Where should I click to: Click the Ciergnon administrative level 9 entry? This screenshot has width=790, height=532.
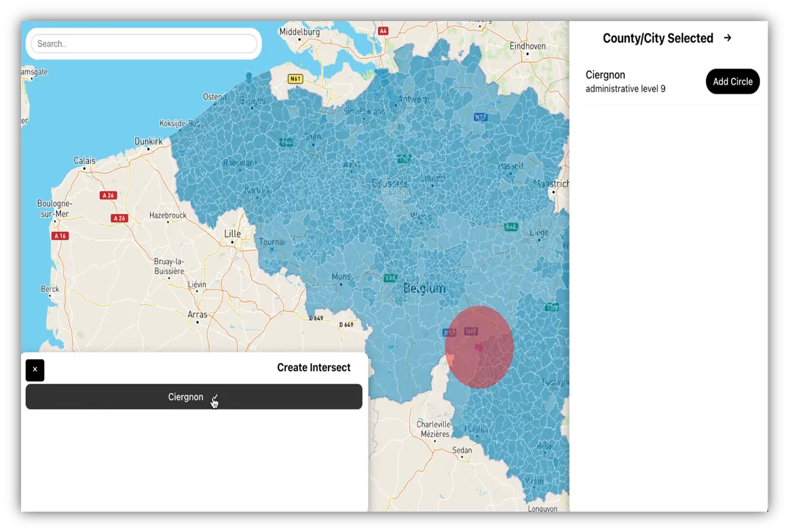(x=626, y=81)
